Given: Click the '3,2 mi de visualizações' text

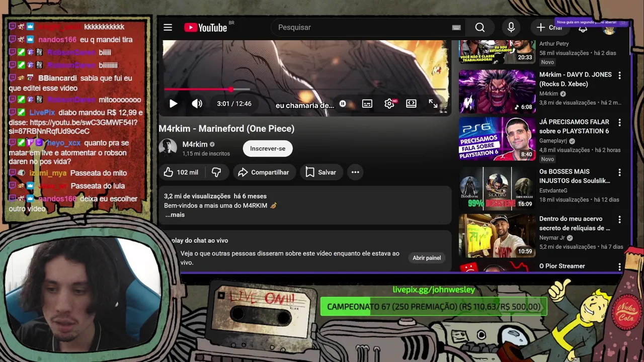Looking at the screenshot, I should click(197, 196).
